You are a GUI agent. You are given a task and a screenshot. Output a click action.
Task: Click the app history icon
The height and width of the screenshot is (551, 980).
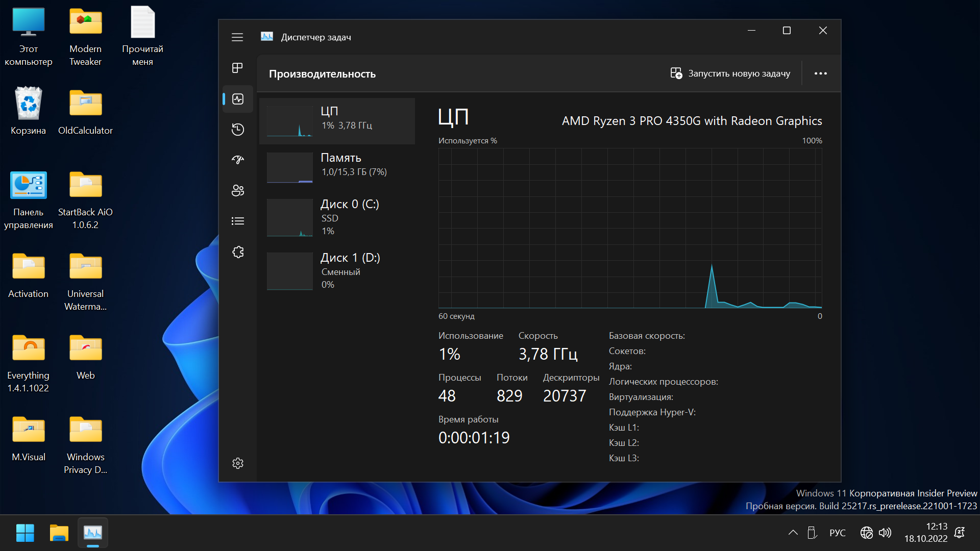(238, 128)
